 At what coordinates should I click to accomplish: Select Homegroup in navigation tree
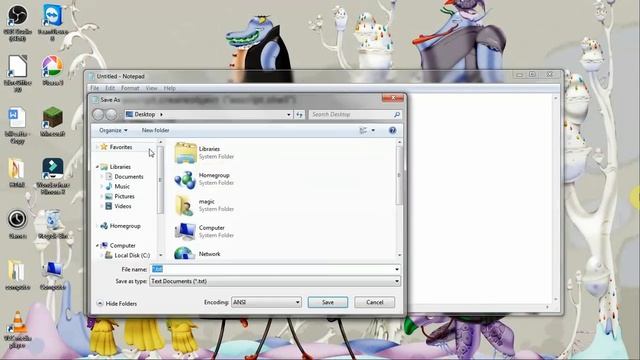coord(125,226)
